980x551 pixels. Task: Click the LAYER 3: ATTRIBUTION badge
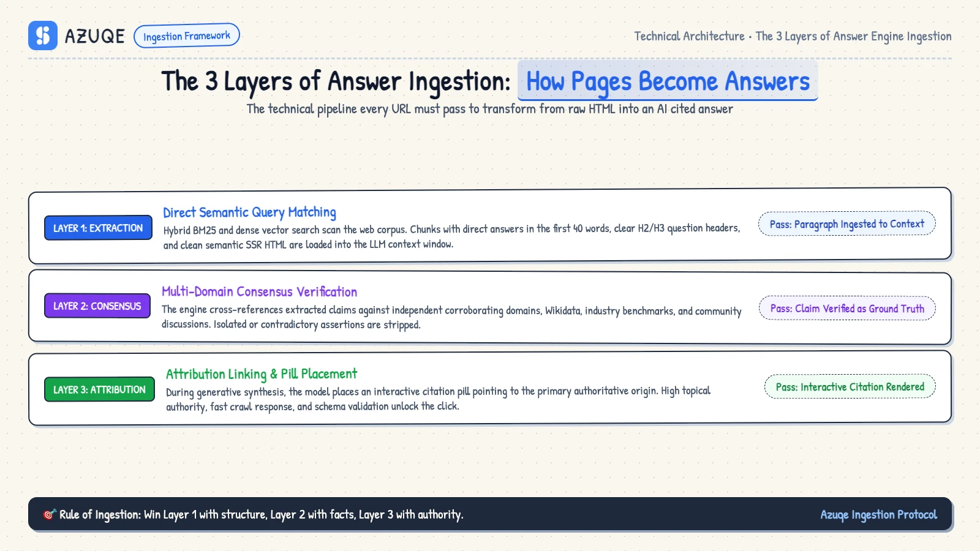(99, 389)
